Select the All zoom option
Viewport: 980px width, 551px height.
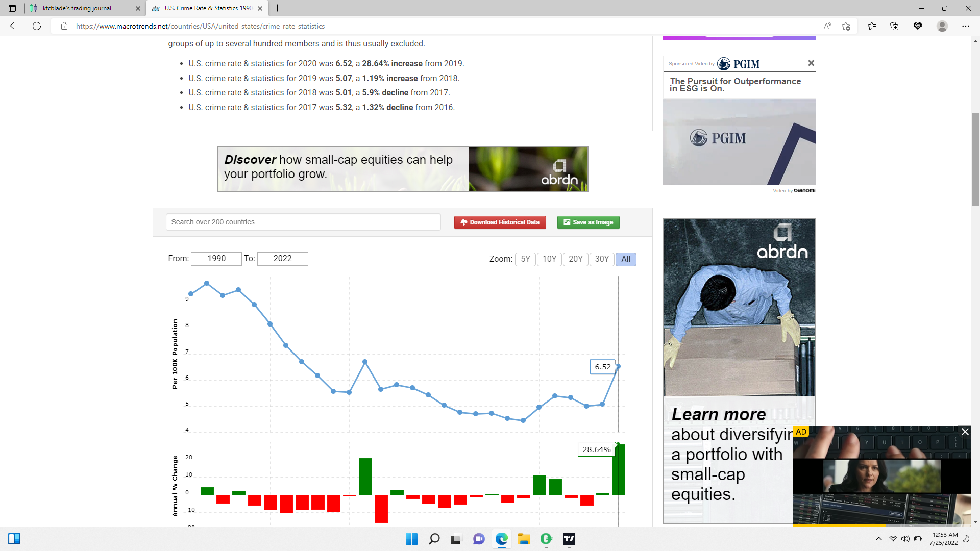[626, 259]
